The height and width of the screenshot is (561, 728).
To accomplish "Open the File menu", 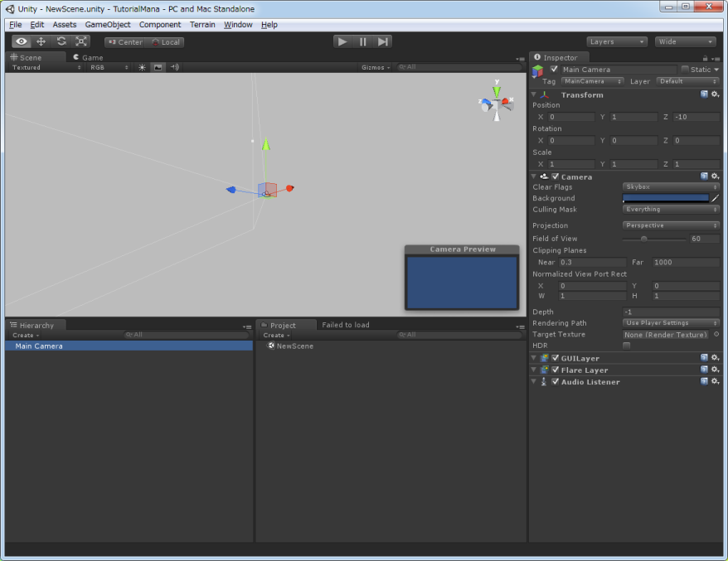I will coord(15,25).
